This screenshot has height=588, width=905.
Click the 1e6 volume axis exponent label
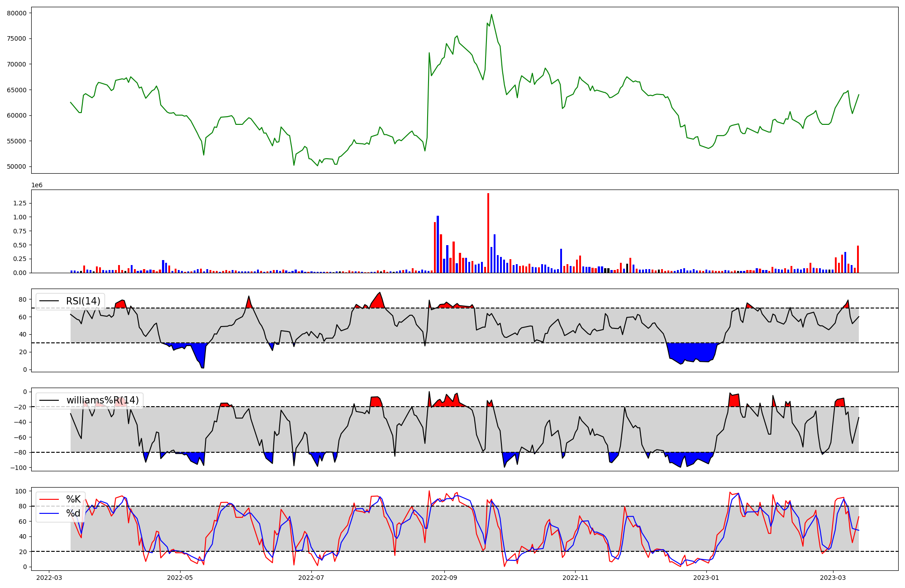click(37, 185)
